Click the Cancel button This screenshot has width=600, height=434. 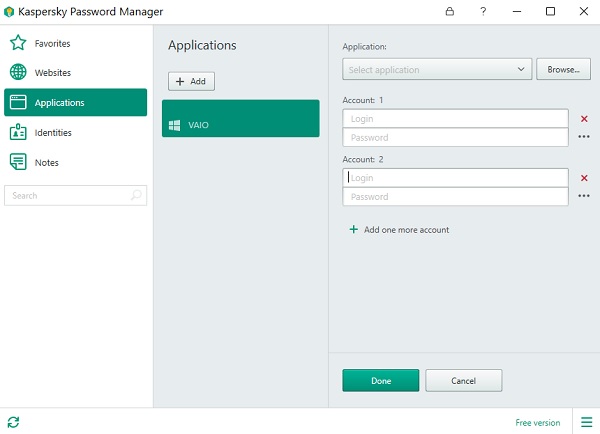point(463,380)
